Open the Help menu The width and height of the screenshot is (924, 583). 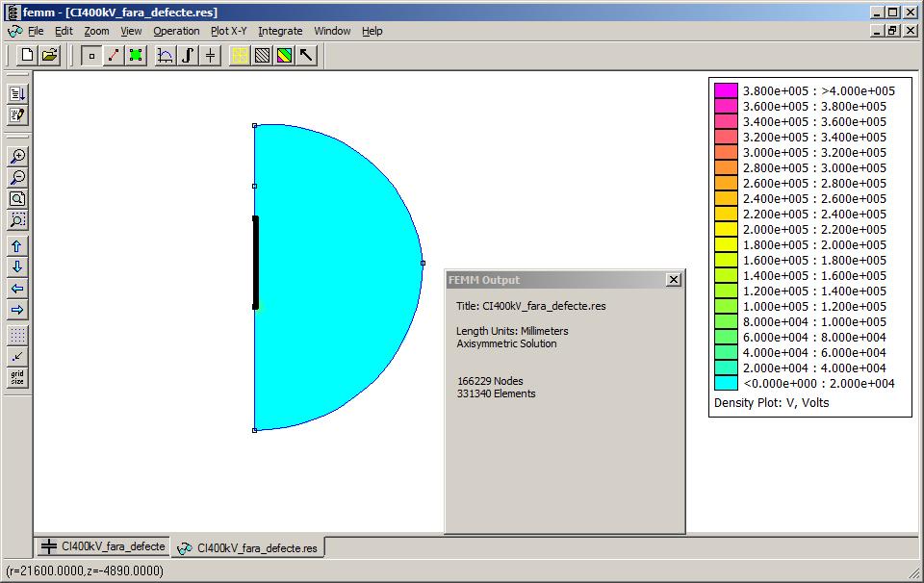pyautogui.click(x=372, y=31)
